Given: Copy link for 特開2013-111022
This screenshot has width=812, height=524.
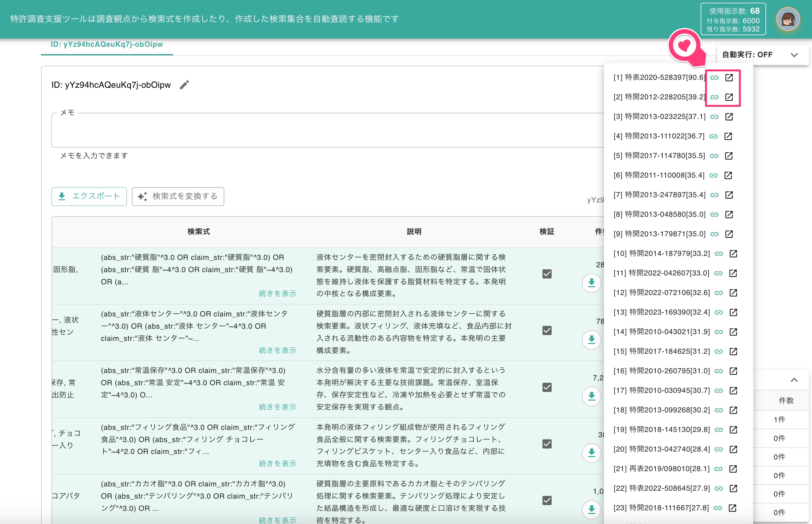Looking at the screenshot, I should [713, 136].
